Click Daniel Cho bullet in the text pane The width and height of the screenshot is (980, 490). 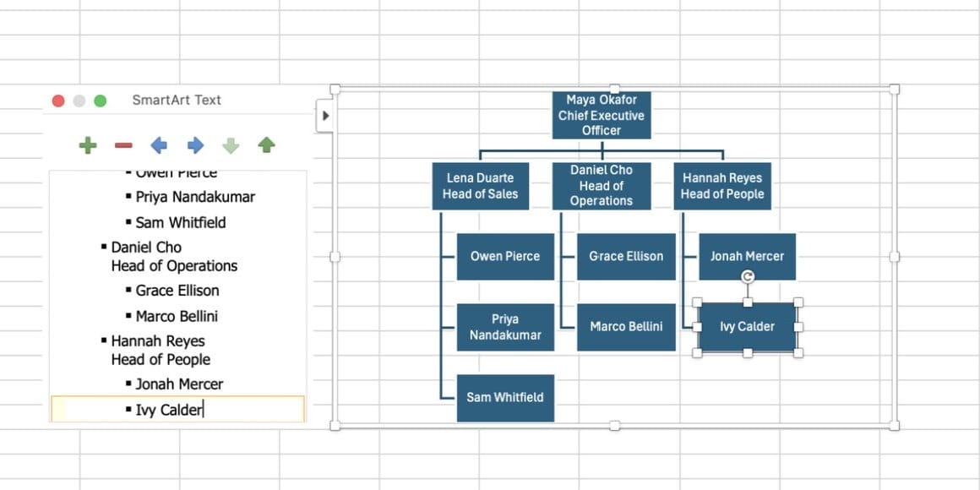coord(174,256)
